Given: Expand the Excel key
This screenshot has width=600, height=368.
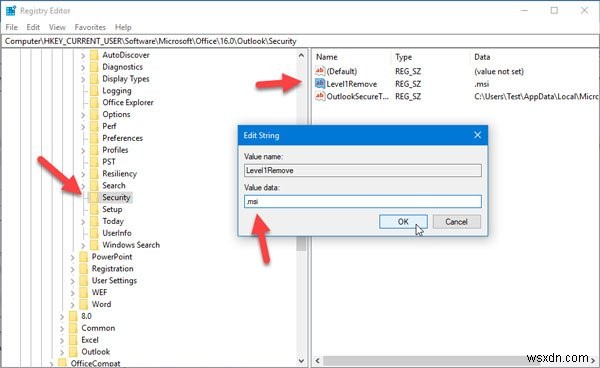Looking at the screenshot, I should pos(62,340).
